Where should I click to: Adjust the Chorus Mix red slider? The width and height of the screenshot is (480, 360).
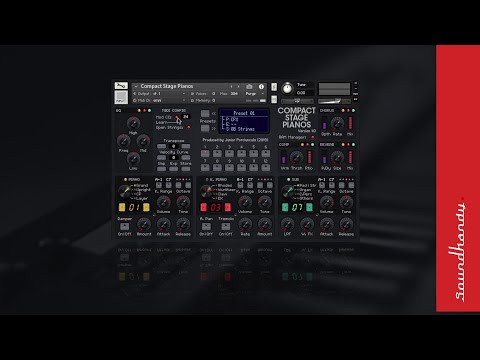click(x=350, y=123)
